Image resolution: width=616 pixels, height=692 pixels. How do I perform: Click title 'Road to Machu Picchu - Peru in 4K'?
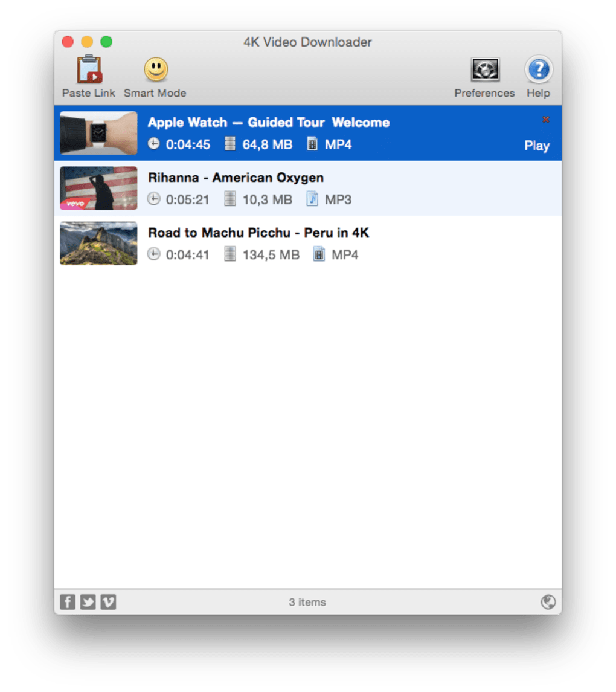pos(258,233)
